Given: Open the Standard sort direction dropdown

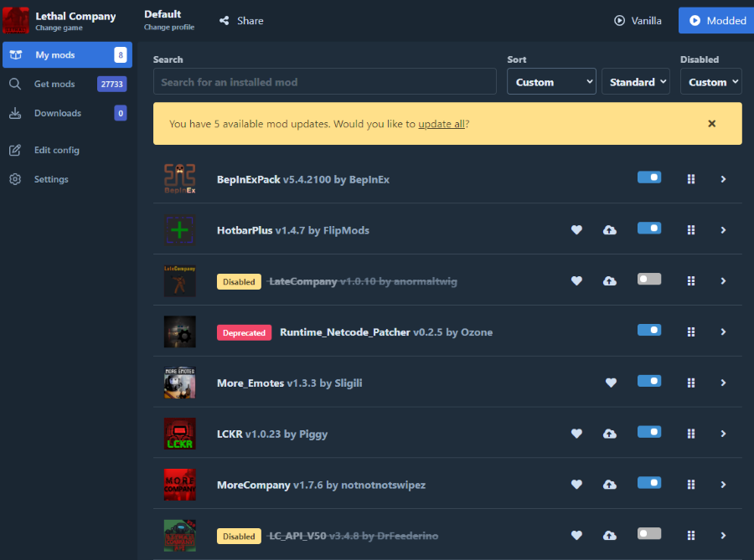Looking at the screenshot, I should pyautogui.click(x=636, y=81).
